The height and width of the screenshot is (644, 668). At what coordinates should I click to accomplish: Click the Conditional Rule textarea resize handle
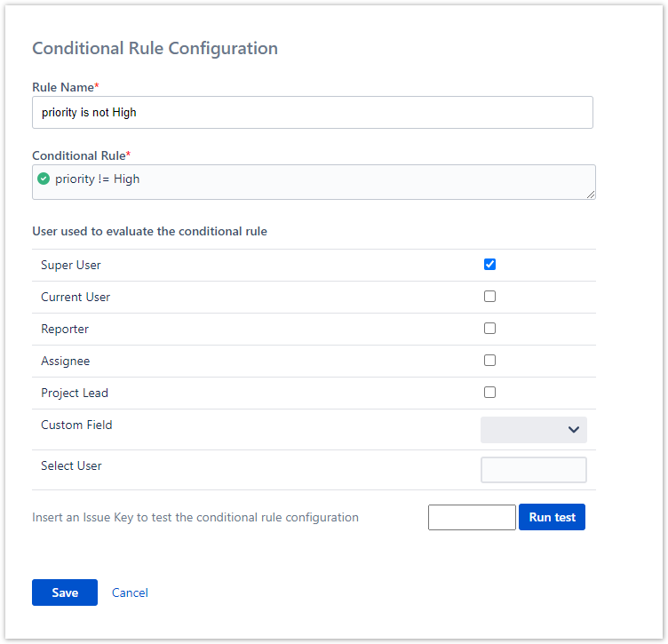click(590, 194)
